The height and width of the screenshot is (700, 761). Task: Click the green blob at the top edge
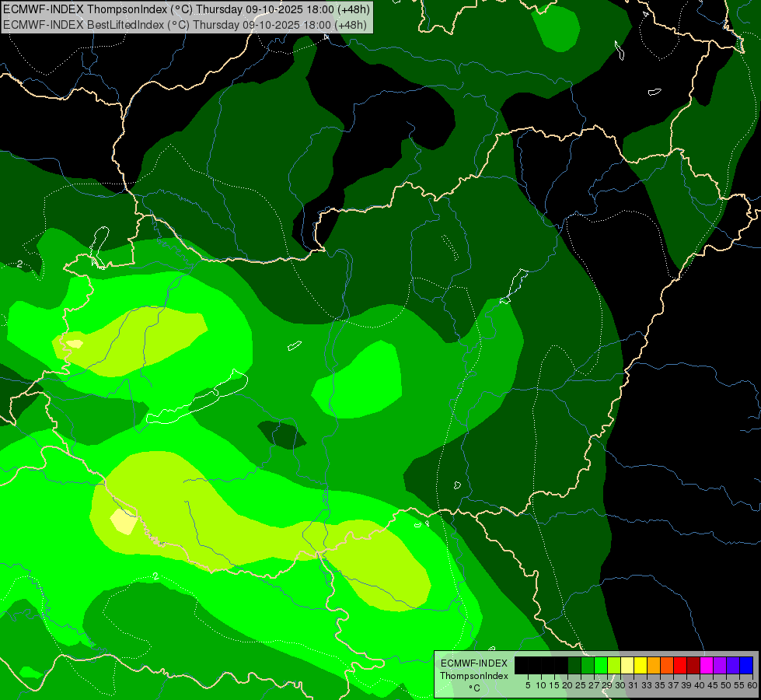(557, 28)
